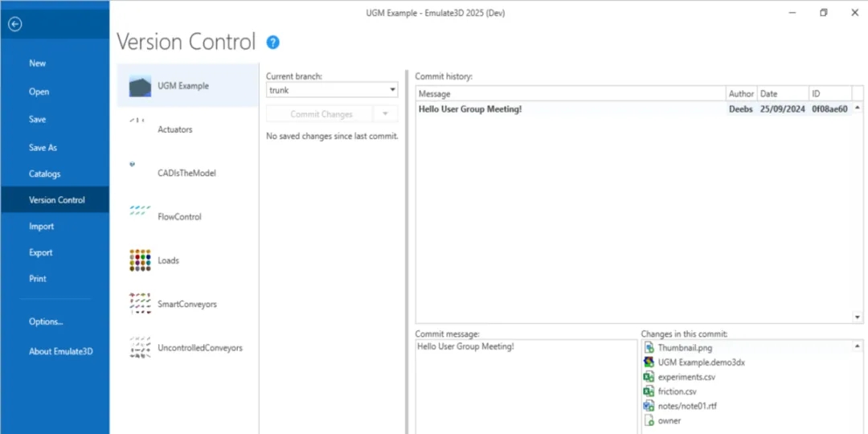Screen dimensions: 868x434
Task: Select Version Control in the sidebar
Action: [x=55, y=200]
